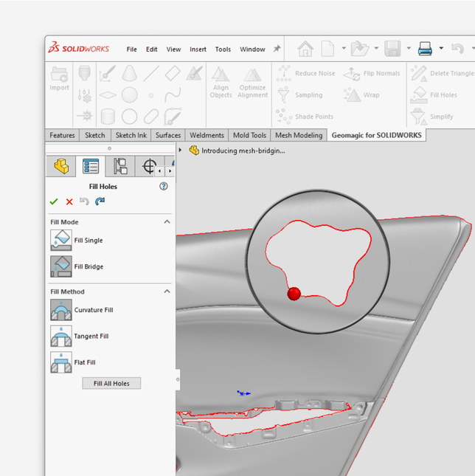Image resolution: width=475 pixels, height=476 pixels.
Task: Open the Insert menu
Action: coord(198,49)
